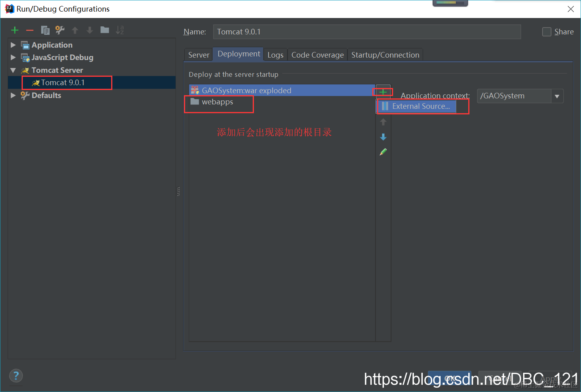Add deployment artifact with green plus
Image resolution: width=581 pixels, height=392 pixels.
[x=383, y=92]
